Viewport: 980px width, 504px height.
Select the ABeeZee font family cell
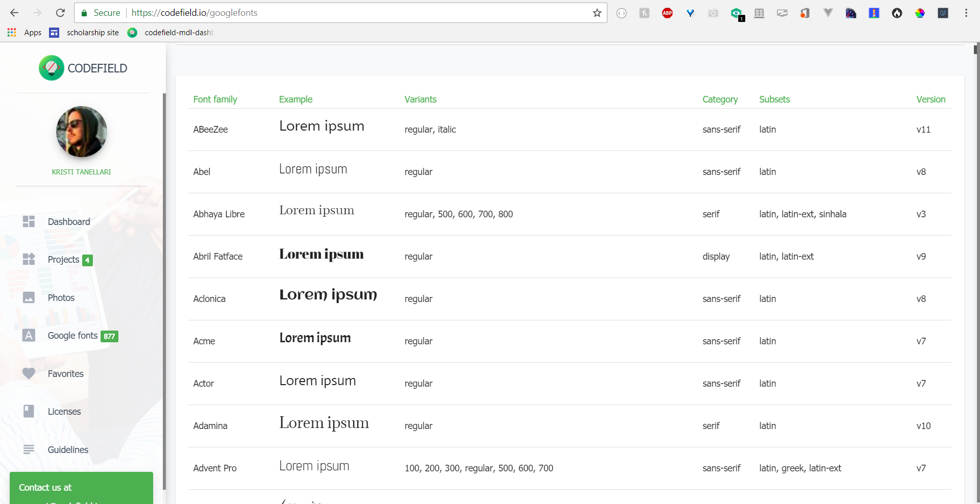pos(210,130)
